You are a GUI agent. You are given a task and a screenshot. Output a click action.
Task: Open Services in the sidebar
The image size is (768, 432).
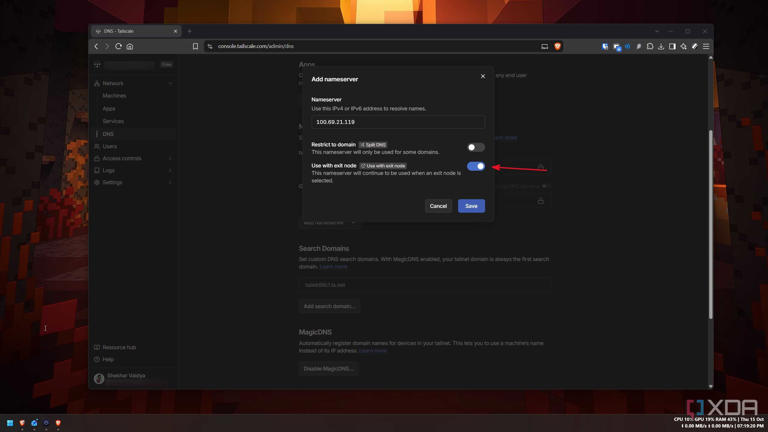pos(113,121)
